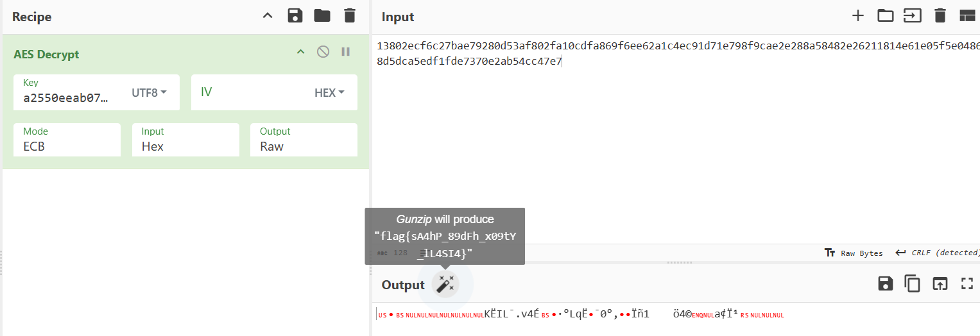Replace input with output icon
The height and width of the screenshot is (336, 980).
point(940,283)
